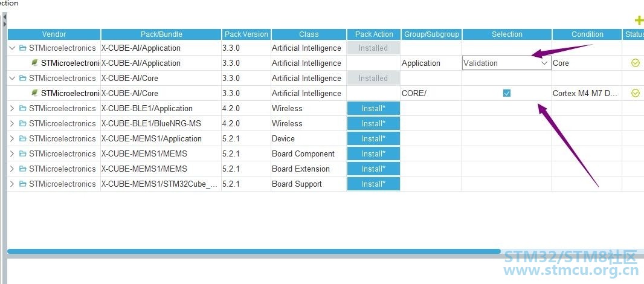Click the folder icon of MEMS Board Component row
Screen dimensions: 644x284
(x=22, y=153)
